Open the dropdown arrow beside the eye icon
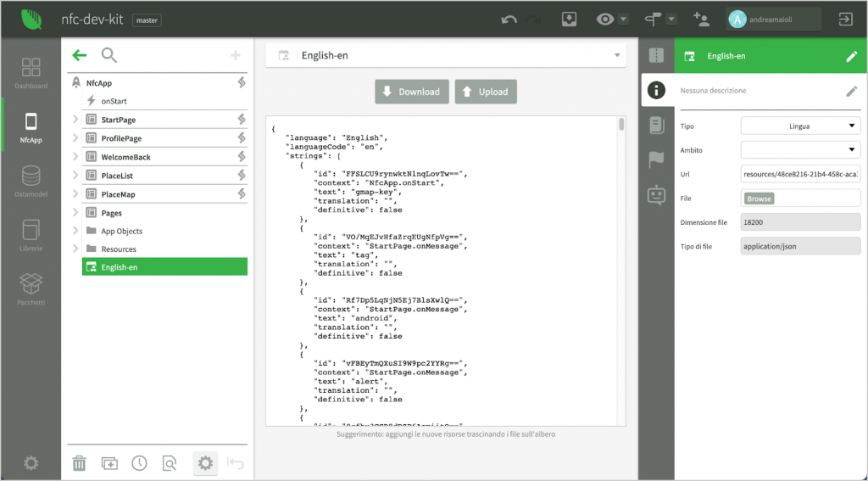 623,20
